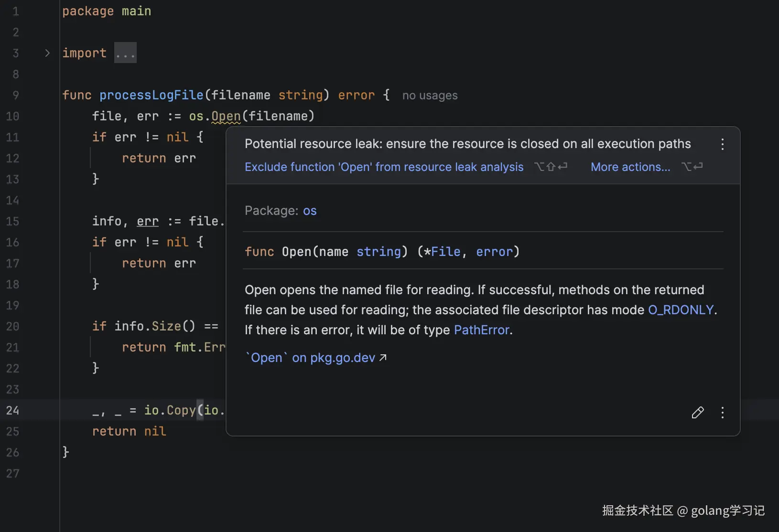779x532 pixels.
Task: Open documentation bottom three-dot menu
Action: click(722, 413)
